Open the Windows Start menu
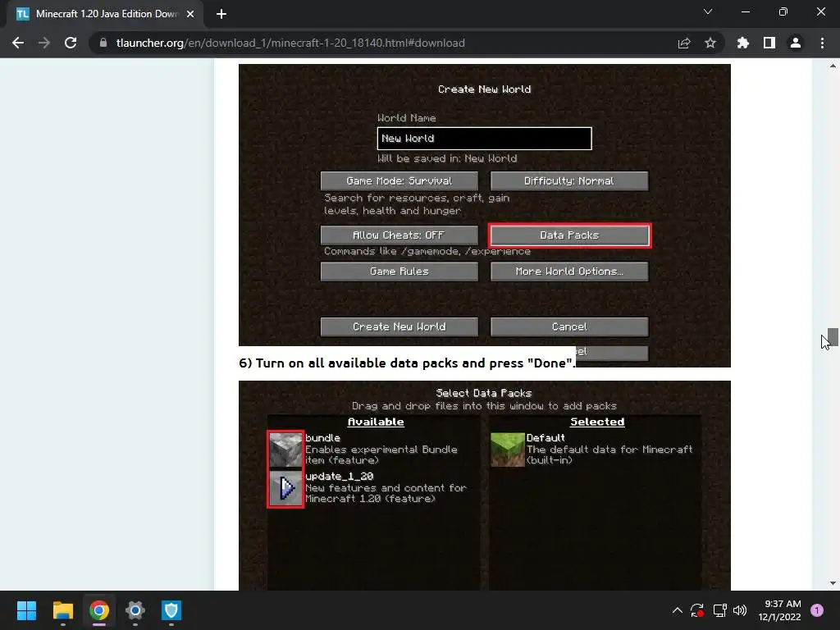 [26, 610]
